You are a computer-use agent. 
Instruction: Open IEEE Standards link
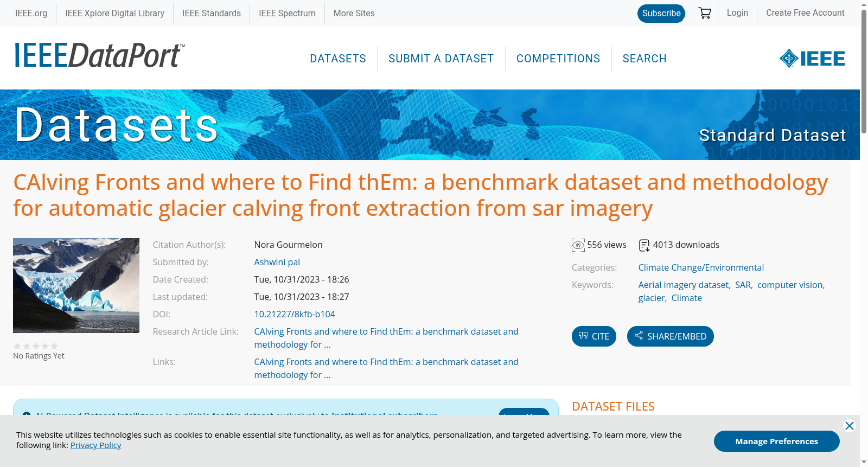pyautogui.click(x=212, y=13)
